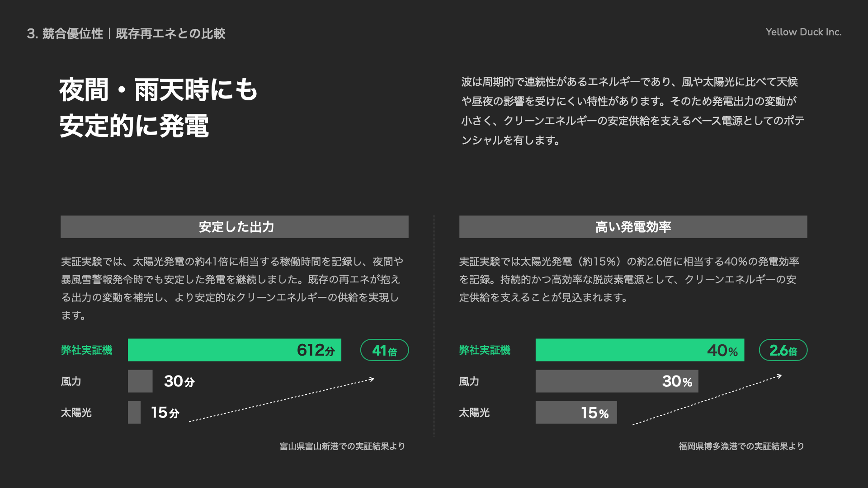868x488 pixels.
Task: Select the paragraph starting with 波は周期的で
Action: [x=632, y=111]
